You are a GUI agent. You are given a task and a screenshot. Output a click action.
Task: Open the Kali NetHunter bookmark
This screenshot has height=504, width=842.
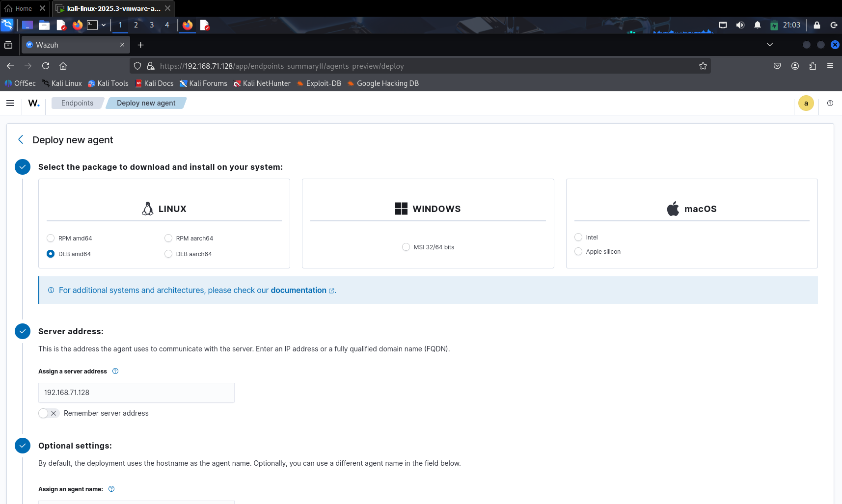262,83
